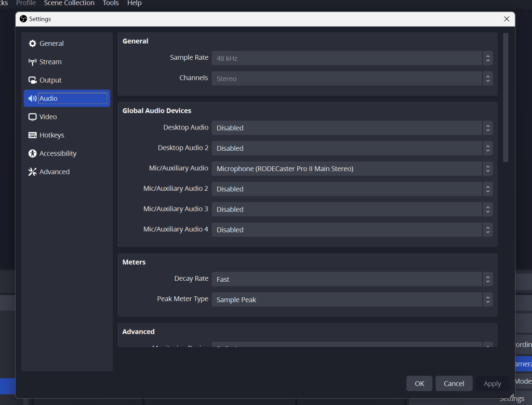Click the settings panel vertical scrollbar
532x405 pixels.
pos(506,98)
